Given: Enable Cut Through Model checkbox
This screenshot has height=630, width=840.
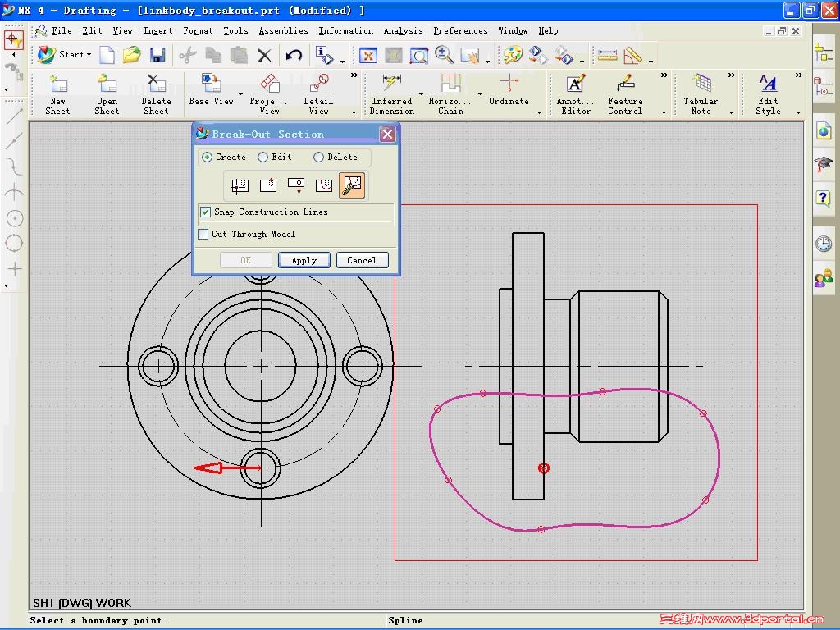Looking at the screenshot, I should 203,234.
